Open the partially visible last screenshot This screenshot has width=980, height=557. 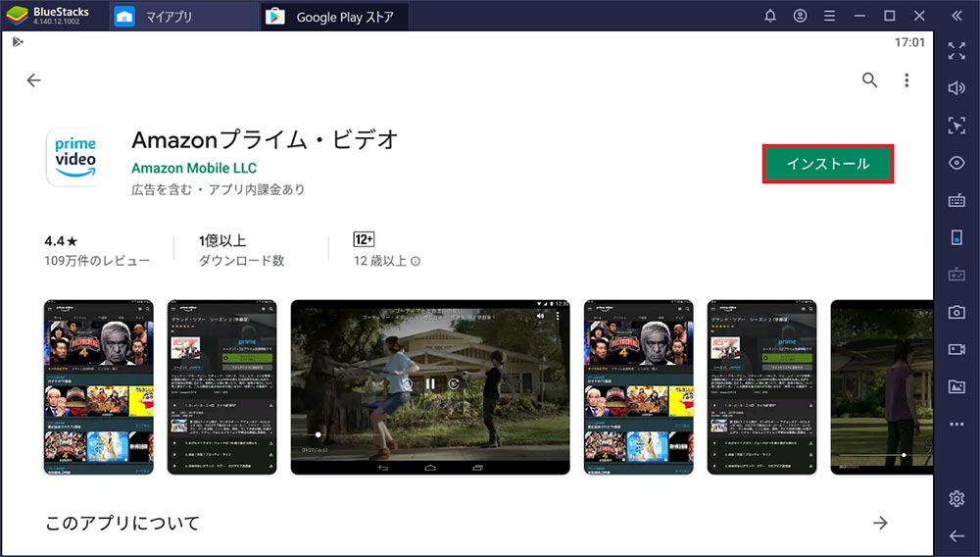pyautogui.click(x=882, y=387)
